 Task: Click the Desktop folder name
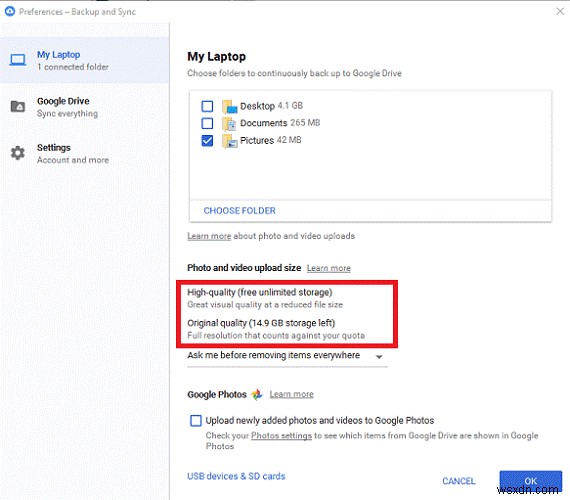click(x=257, y=106)
